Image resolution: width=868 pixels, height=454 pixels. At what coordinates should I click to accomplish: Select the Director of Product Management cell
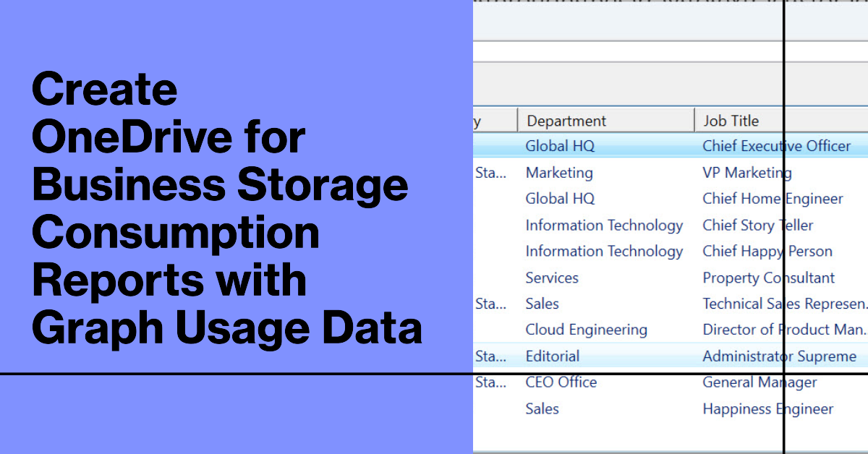[x=783, y=330]
